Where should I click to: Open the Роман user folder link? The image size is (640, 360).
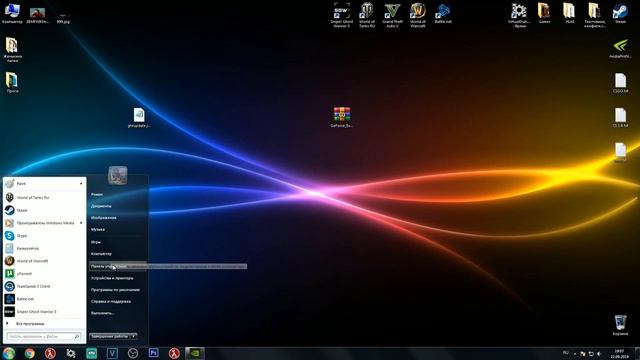pyautogui.click(x=97, y=195)
